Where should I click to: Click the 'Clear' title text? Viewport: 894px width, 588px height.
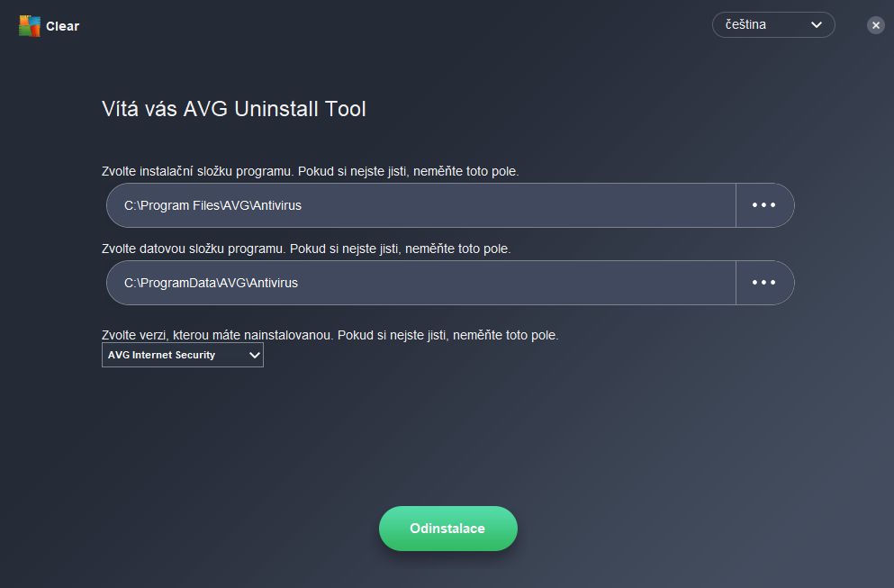(x=63, y=26)
